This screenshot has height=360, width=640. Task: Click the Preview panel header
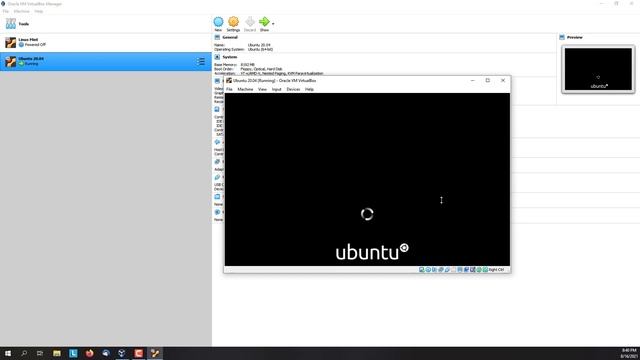click(x=574, y=37)
